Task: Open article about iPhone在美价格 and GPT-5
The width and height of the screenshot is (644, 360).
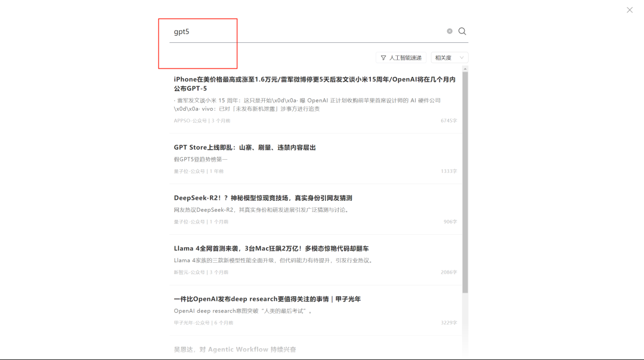Action: [315, 83]
